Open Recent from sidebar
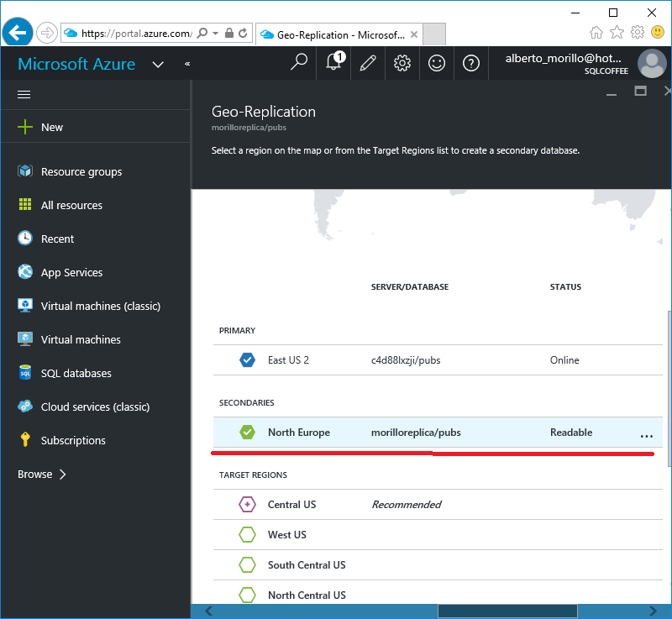The image size is (672, 619). click(95, 239)
